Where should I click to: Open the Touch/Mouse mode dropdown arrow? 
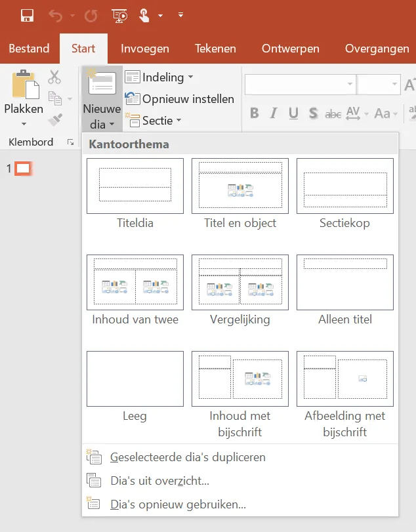pyautogui.click(x=161, y=16)
